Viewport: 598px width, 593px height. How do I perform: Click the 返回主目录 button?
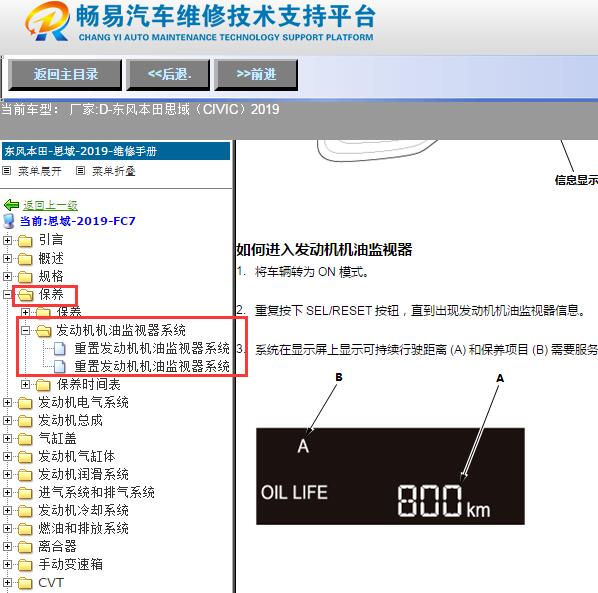pos(65,74)
